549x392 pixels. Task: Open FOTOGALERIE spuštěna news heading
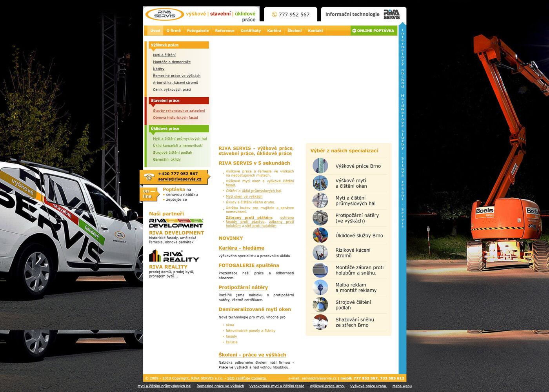(249, 265)
